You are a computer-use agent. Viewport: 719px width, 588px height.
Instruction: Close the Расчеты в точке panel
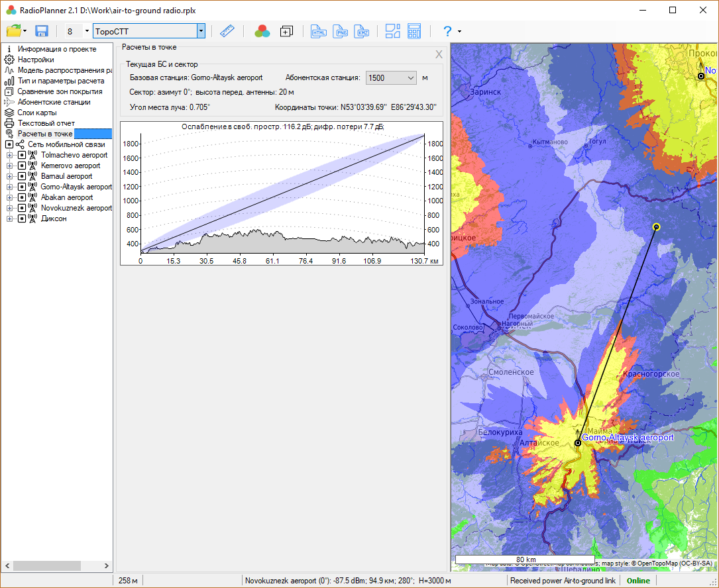tap(439, 54)
